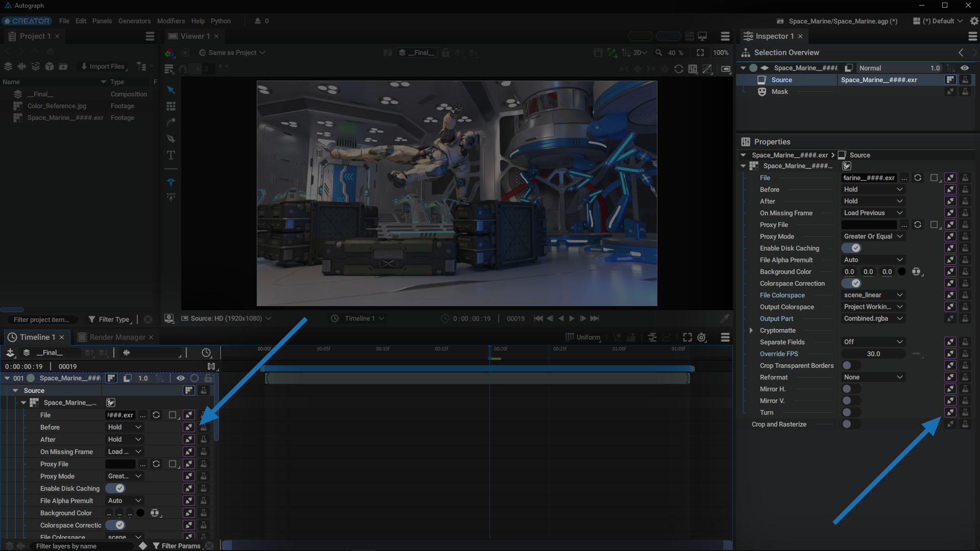The width and height of the screenshot is (980, 551).
Task: Open the Before dropdown in Inspector
Action: pos(873,189)
